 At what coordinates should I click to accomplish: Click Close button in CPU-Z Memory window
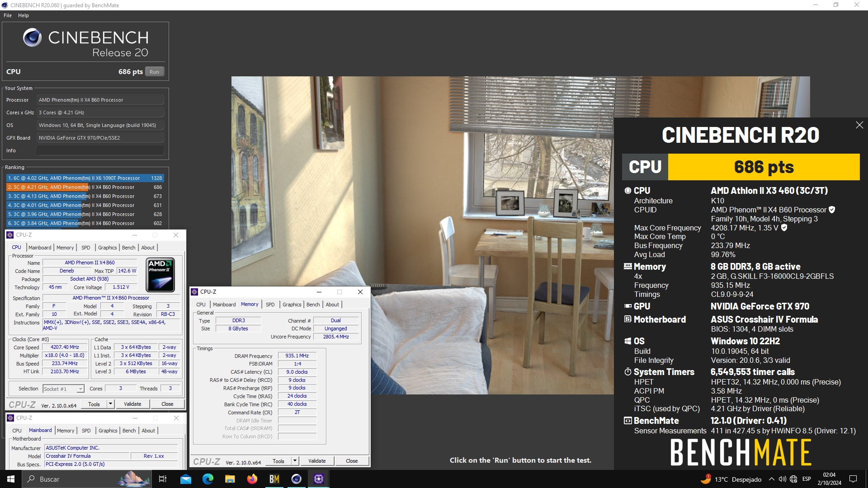352,461
